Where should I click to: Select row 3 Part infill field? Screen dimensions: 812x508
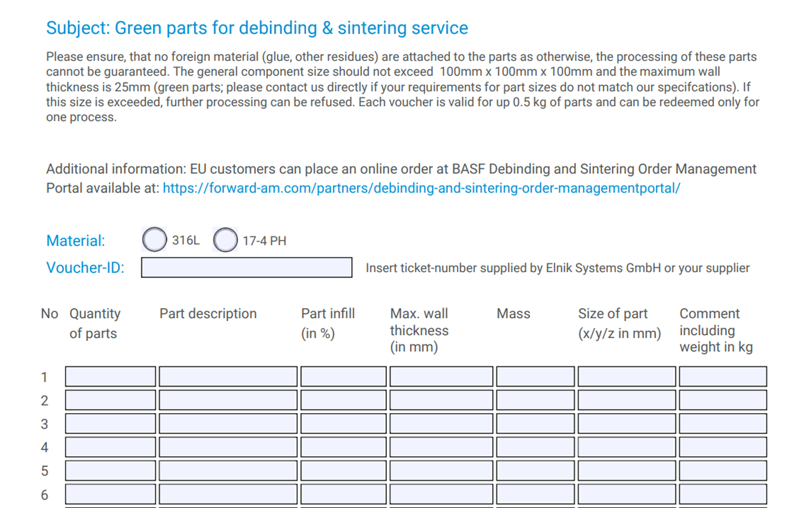[343, 424]
